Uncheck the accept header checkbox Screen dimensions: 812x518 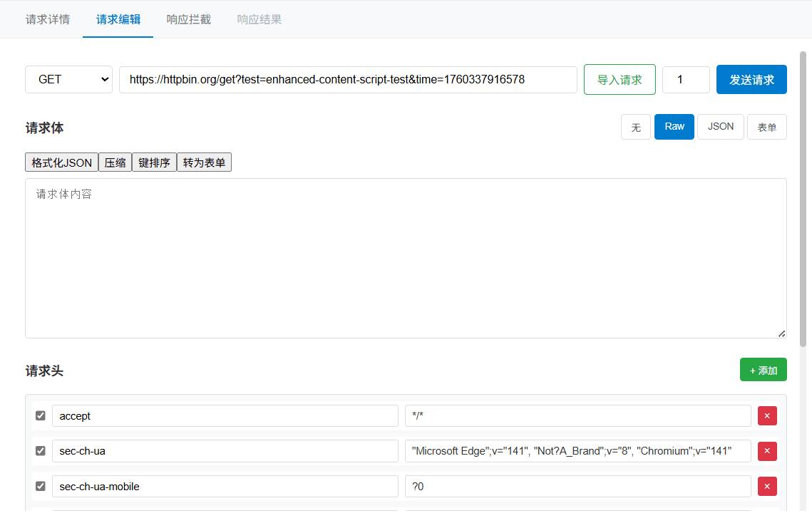(41, 415)
